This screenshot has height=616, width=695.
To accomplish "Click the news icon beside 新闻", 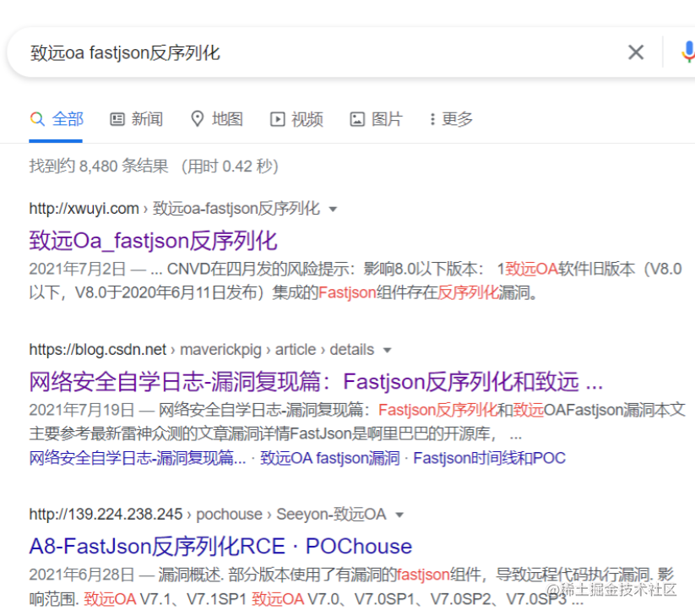I will pyautogui.click(x=117, y=119).
